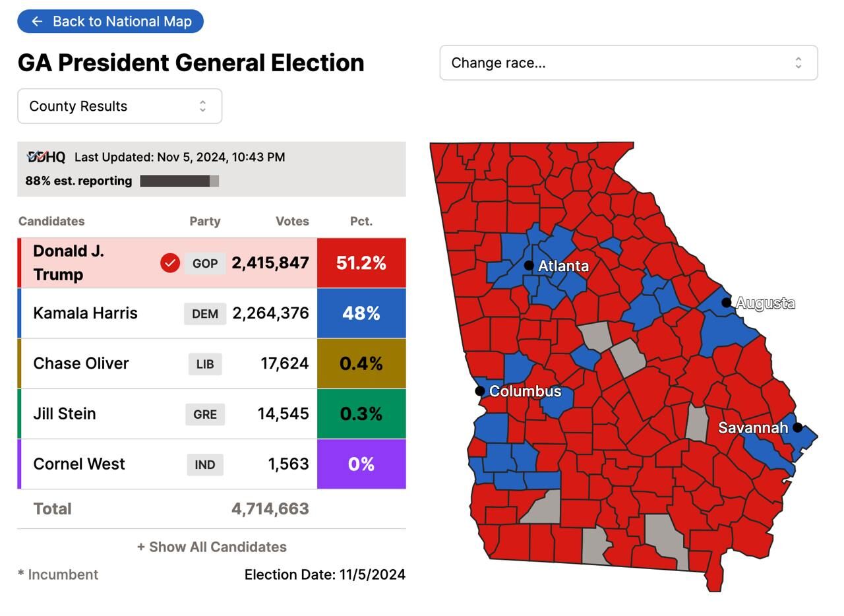Click the back arrow icon
Viewport: 844px width, 616px height.
click(x=37, y=22)
